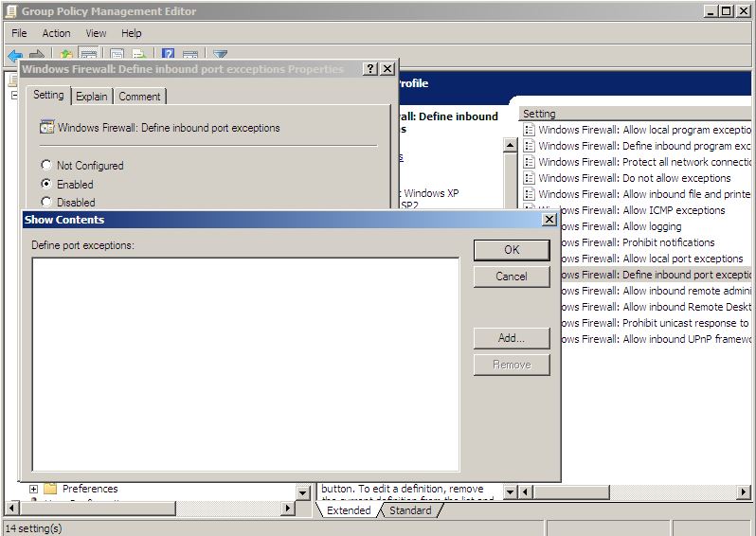Viewport: 756px width, 536px height.
Task: Select the highlighted Define inbound port exceptions row
Action: pos(656,275)
